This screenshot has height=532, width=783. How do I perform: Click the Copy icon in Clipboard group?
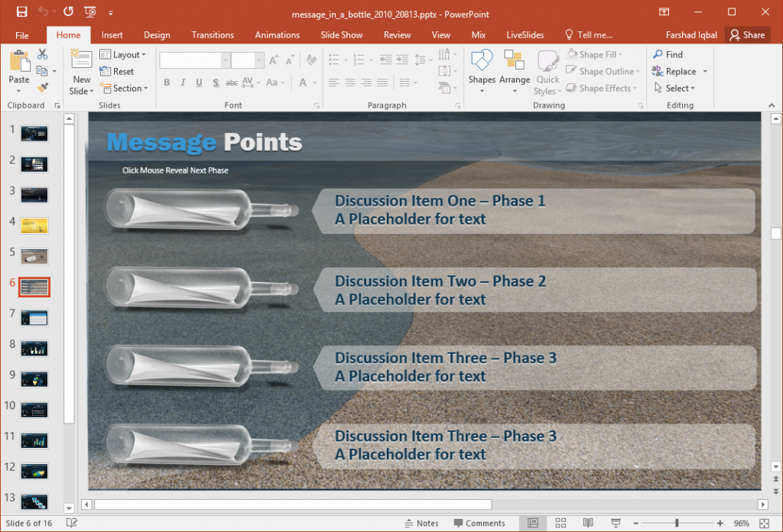click(x=43, y=71)
